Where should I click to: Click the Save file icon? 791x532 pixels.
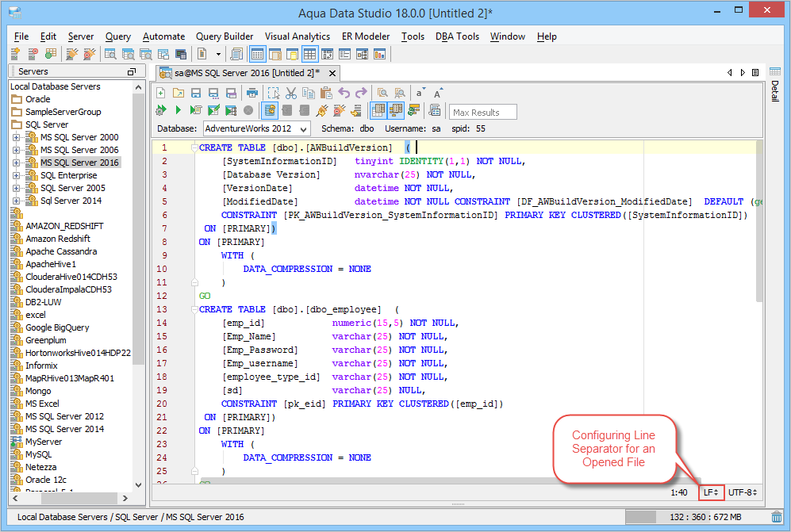[195, 93]
